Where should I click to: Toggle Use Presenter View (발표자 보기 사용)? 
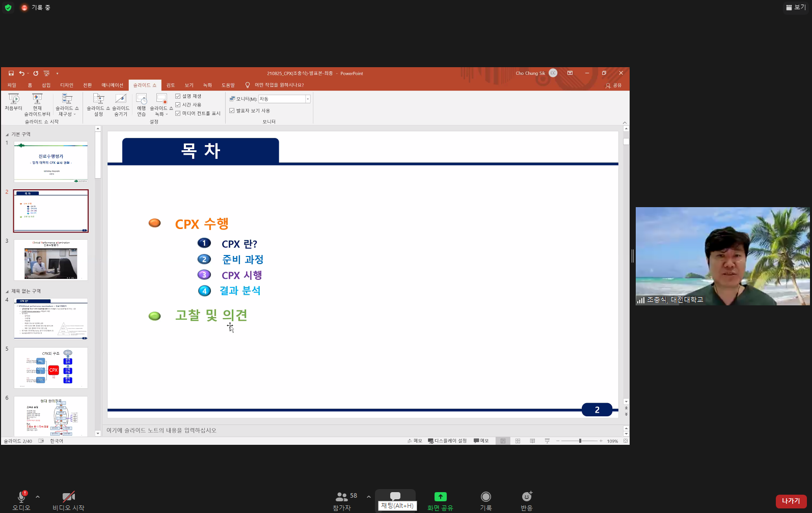click(232, 110)
